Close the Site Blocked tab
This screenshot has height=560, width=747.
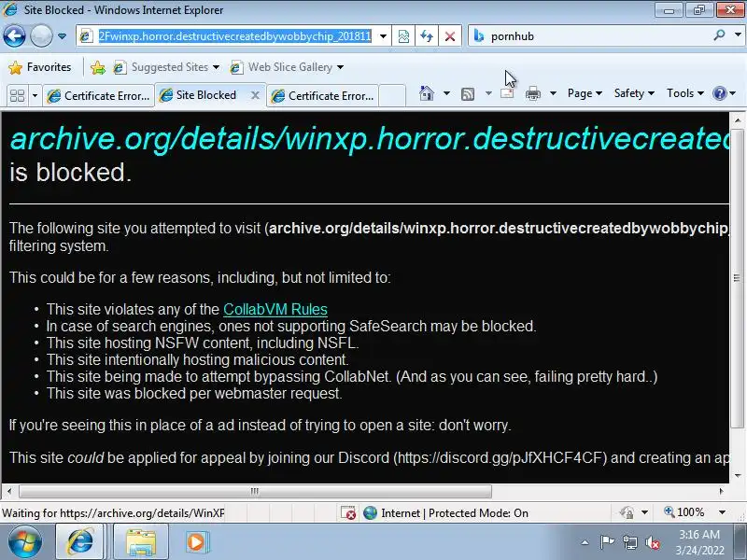click(x=255, y=95)
